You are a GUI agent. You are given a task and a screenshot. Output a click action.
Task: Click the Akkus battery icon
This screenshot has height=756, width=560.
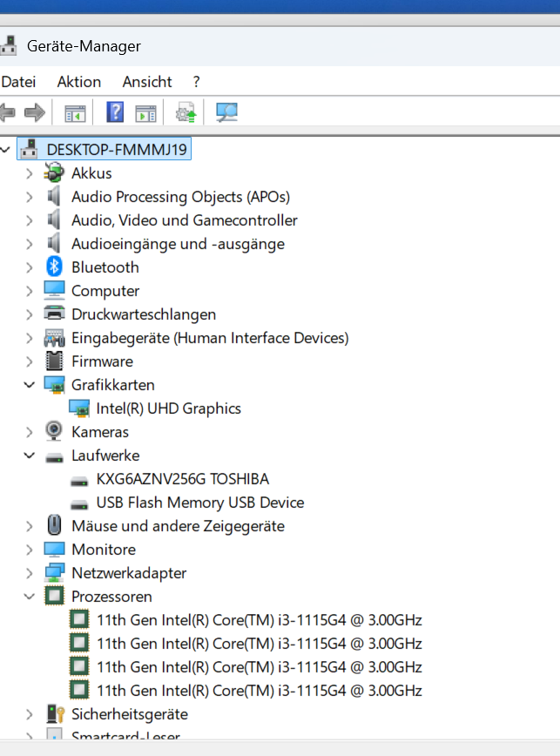pyautogui.click(x=54, y=172)
